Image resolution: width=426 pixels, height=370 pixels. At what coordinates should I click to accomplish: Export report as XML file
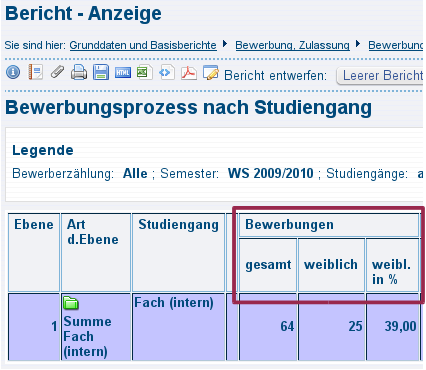click(x=167, y=72)
